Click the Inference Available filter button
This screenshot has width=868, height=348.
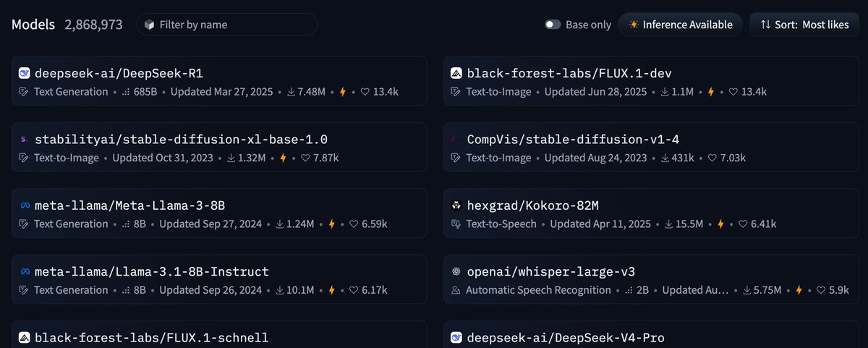click(681, 25)
